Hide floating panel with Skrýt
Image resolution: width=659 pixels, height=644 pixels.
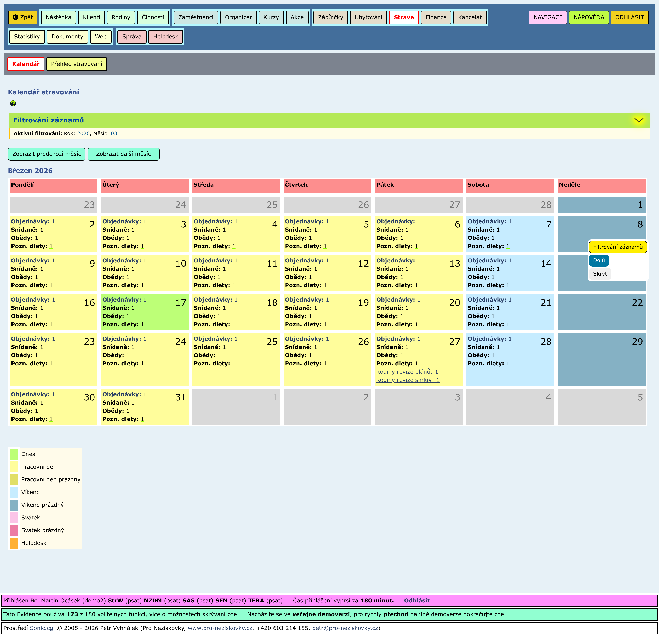599,274
